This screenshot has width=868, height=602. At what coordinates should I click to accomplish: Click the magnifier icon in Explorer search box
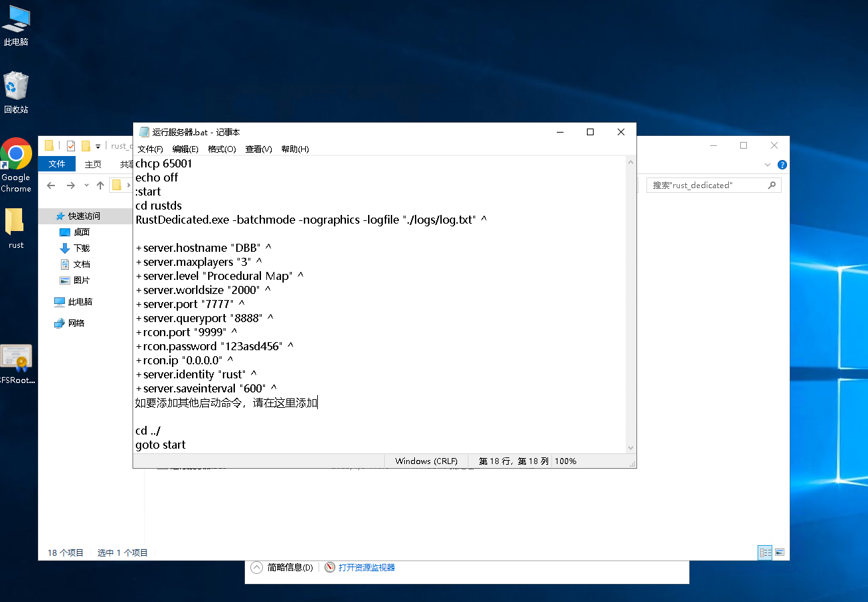[772, 185]
